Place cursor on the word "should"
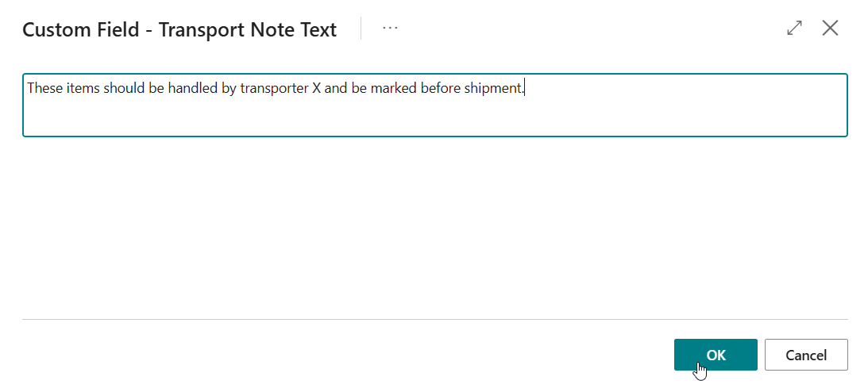Image resolution: width=868 pixels, height=392 pixels. [124, 88]
